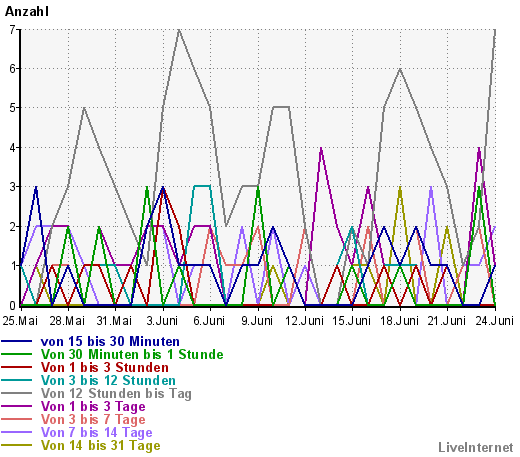Click the '6.Juni' x-axis label

point(209,321)
